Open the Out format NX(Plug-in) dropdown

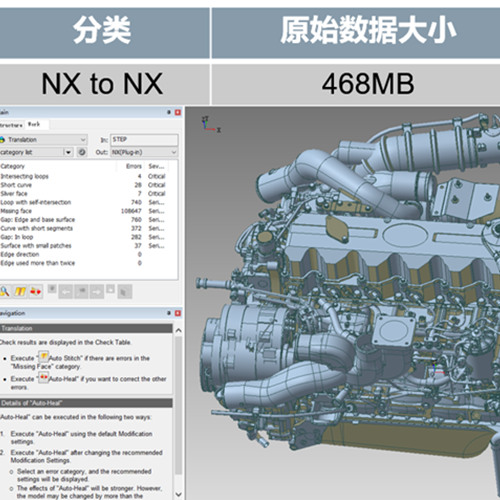tap(144, 152)
